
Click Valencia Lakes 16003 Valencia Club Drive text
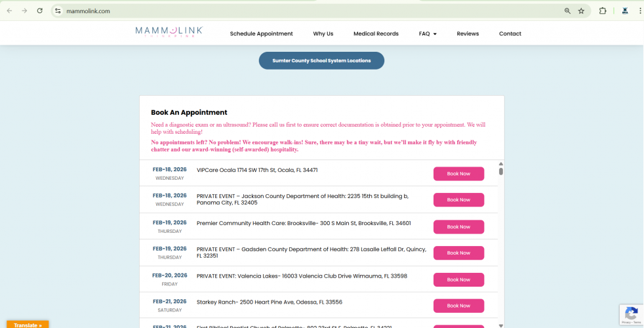pyautogui.click(x=302, y=276)
